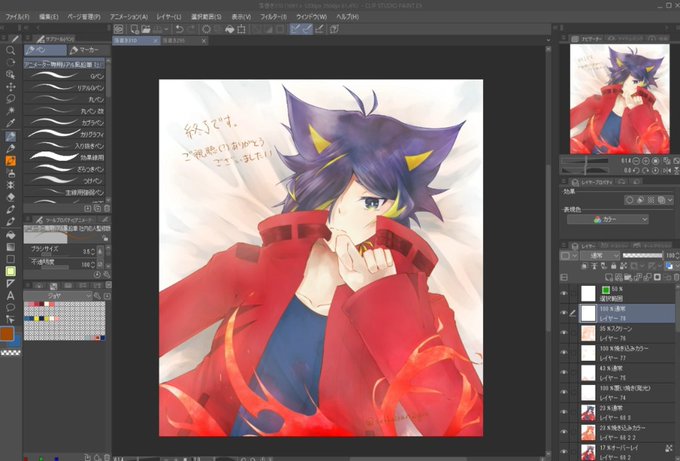This screenshot has width=680, height=461.
Task: Click the Undo arrow in command bar
Action: tap(179, 29)
